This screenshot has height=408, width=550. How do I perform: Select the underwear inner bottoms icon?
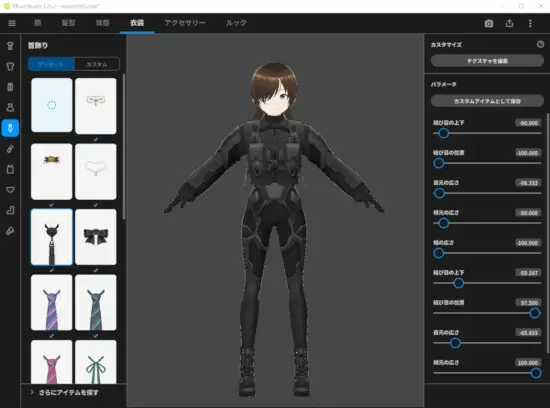point(10,190)
